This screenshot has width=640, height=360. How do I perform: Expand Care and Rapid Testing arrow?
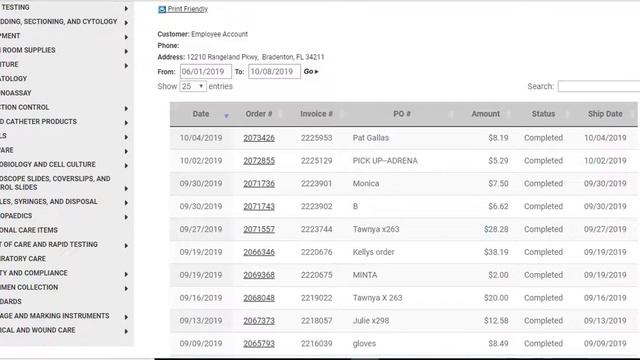126,246
